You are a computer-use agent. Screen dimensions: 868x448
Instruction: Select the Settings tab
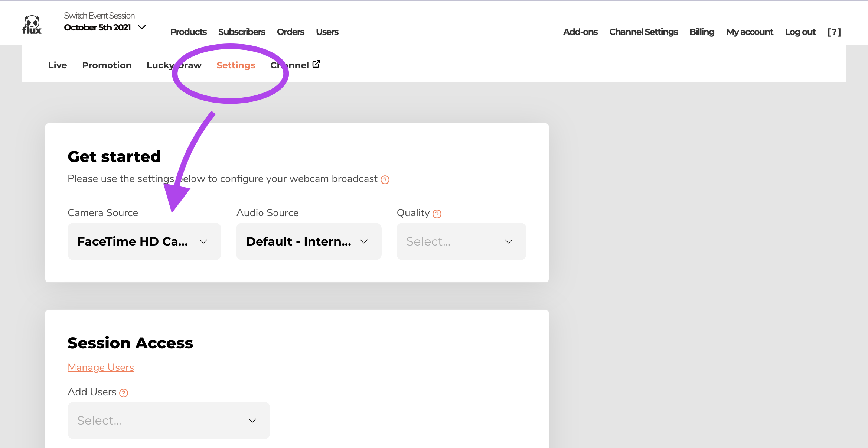[x=236, y=65]
